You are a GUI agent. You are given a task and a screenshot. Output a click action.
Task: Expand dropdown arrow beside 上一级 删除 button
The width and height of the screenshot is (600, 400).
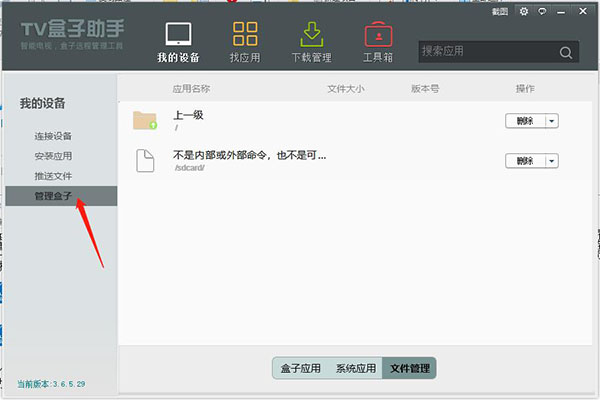551,121
